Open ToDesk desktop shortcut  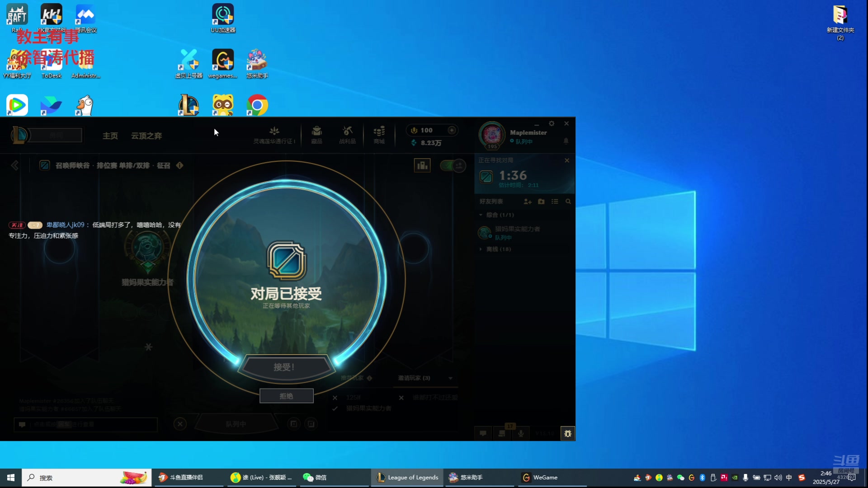point(51,64)
